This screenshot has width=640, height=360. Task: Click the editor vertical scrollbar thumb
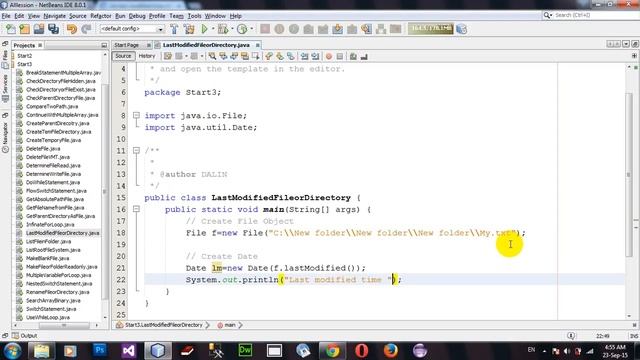pyautogui.click(x=629, y=175)
